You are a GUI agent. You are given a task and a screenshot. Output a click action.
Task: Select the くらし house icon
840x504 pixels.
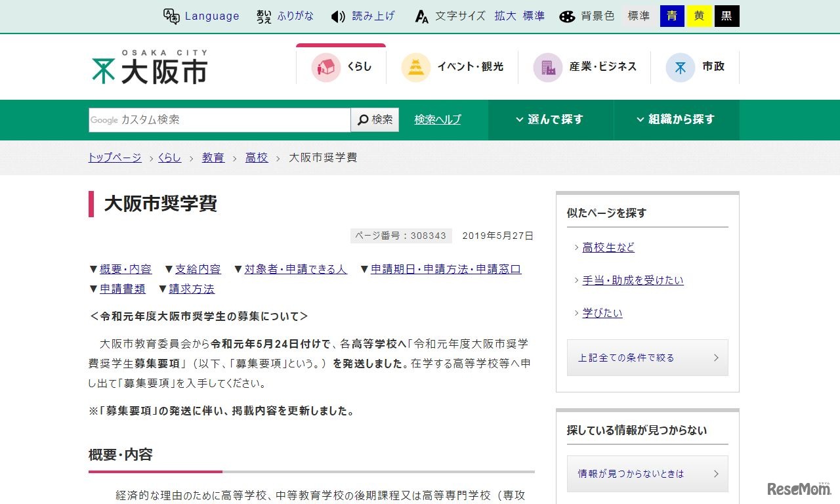click(x=326, y=66)
